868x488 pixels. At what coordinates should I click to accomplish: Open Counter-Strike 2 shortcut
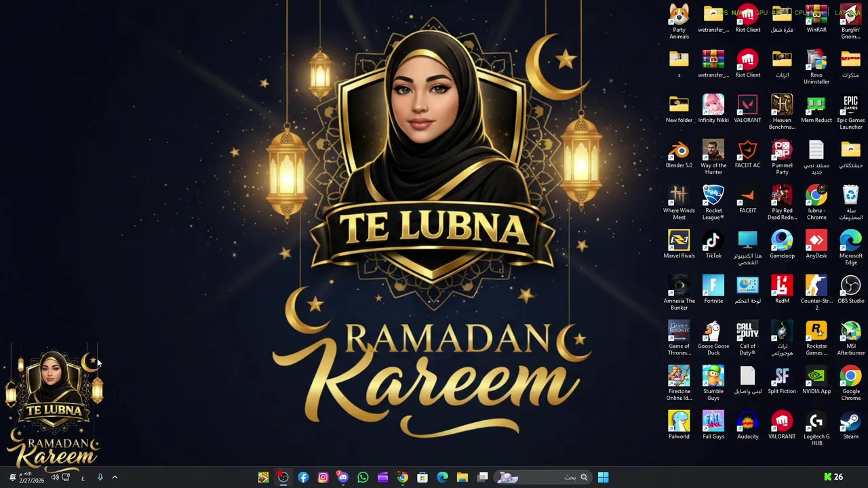816,293
